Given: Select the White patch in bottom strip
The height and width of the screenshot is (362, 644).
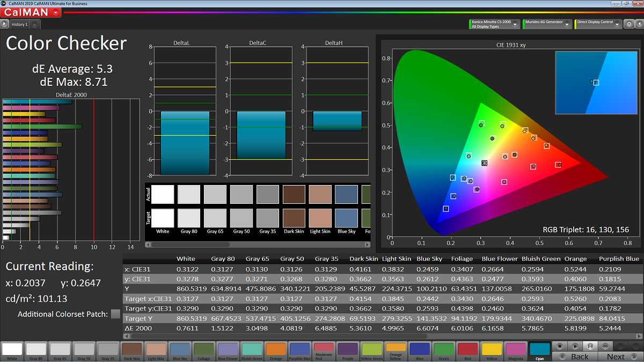Looking at the screenshot, I should tap(12, 351).
